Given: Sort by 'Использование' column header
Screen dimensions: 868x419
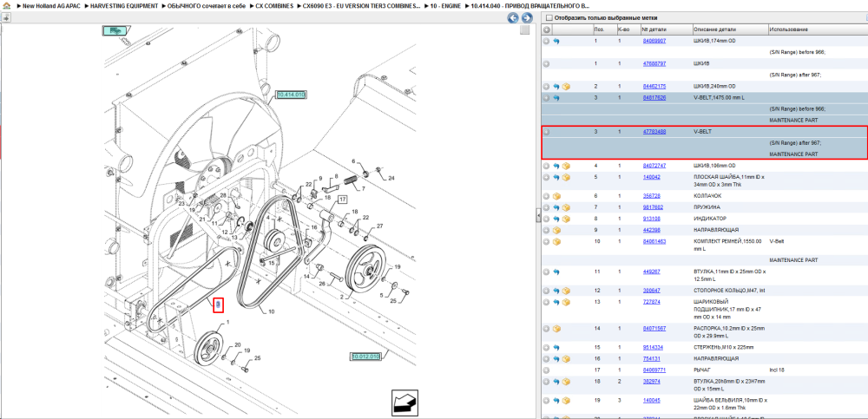Looking at the screenshot, I should [x=789, y=29].
